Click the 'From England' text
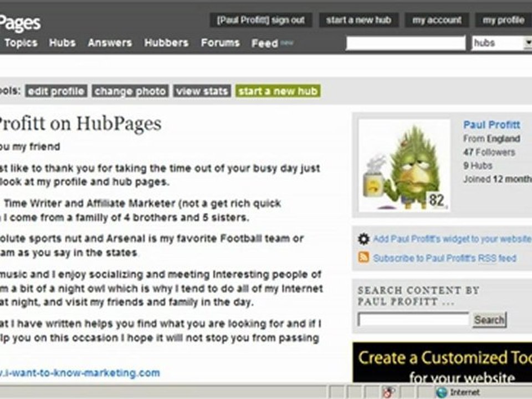The width and height of the screenshot is (532, 399). click(492, 139)
